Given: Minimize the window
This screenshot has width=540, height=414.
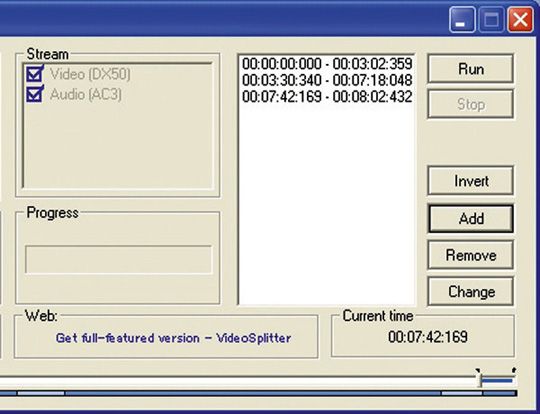Looking at the screenshot, I should (462, 20).
